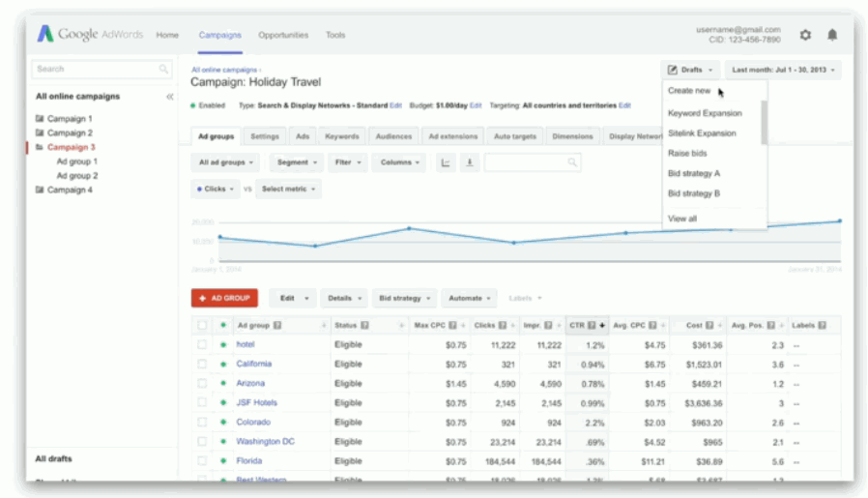Toggle the select-all header checkbox
This screenshot has width=868, height=498.
coord(202,325)
